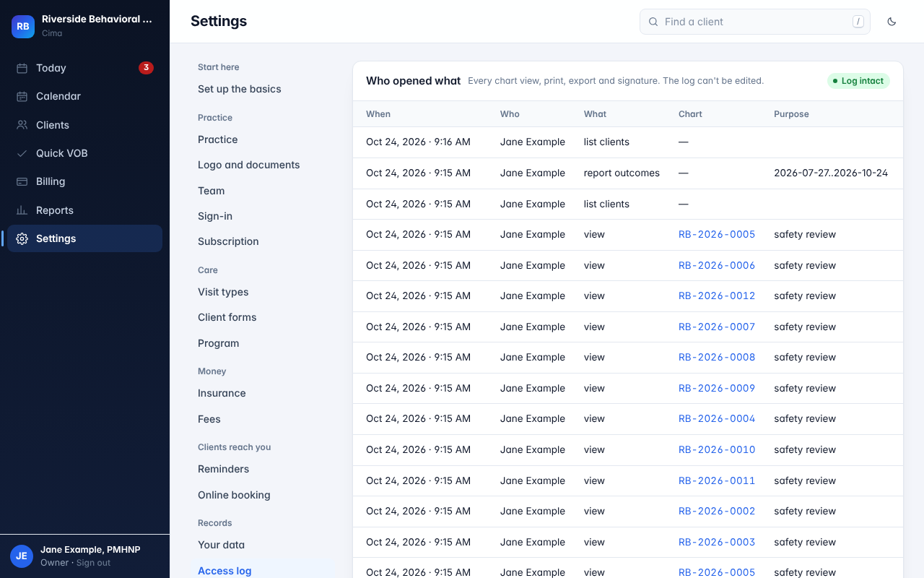Image resolution: width=924 pixels, height=578 pixels.
Task: Click the slash shortcut hint in search
Action: pyautogui.click(x=858, y=22)
